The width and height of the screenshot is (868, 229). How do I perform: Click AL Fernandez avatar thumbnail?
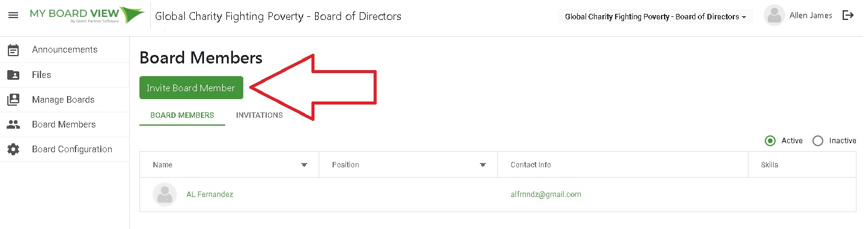tap(165, 195)
